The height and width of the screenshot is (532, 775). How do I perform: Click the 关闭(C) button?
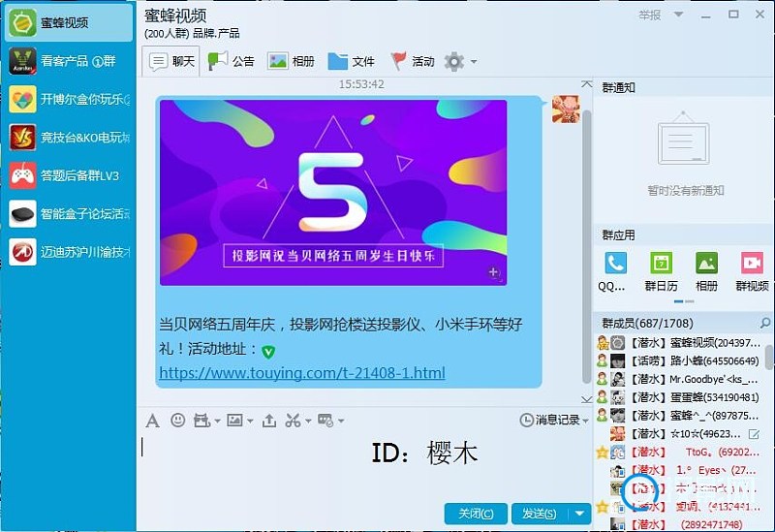(x=476, y=514)
